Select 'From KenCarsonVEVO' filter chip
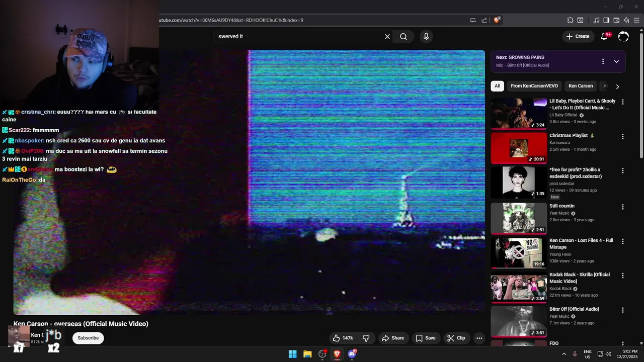Viewport: 644px width, 362px height. pos(534,86)
